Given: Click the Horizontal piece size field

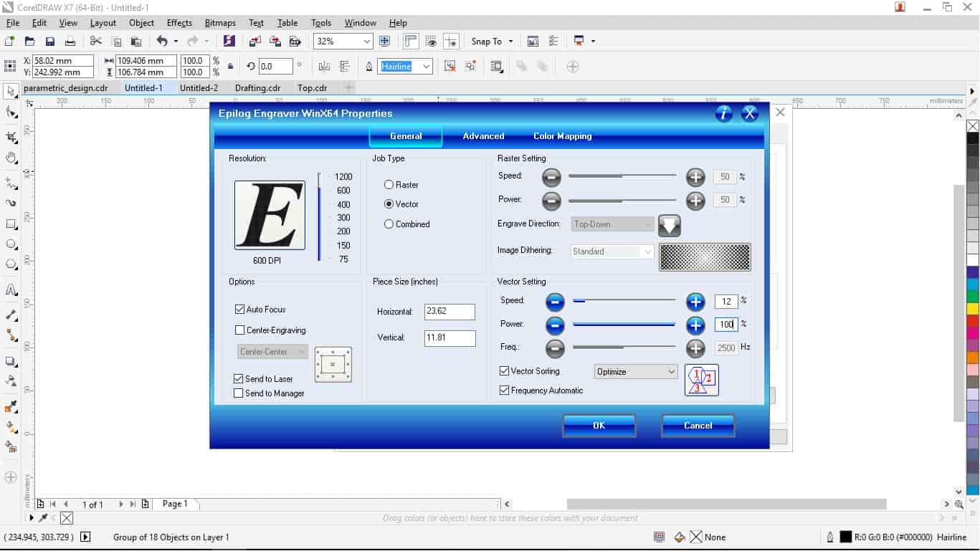Looking at the screenshot, I should [449, 312].
